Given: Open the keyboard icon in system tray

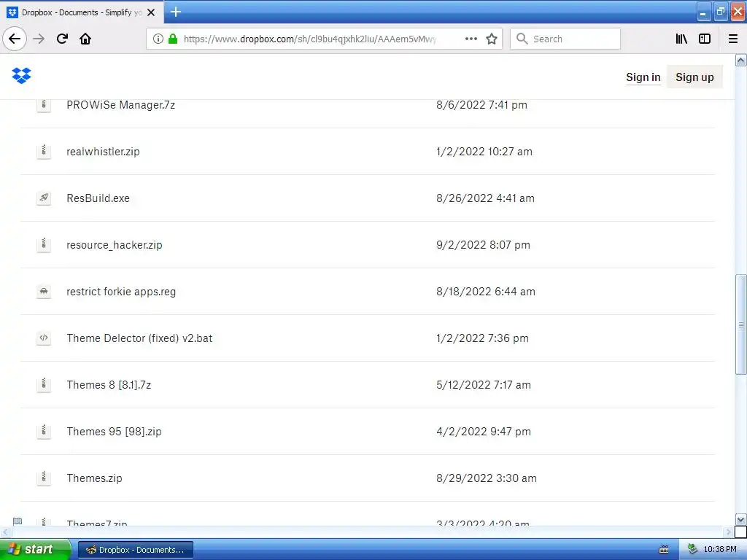Looking at the screenshot, I should click(664, 550).
